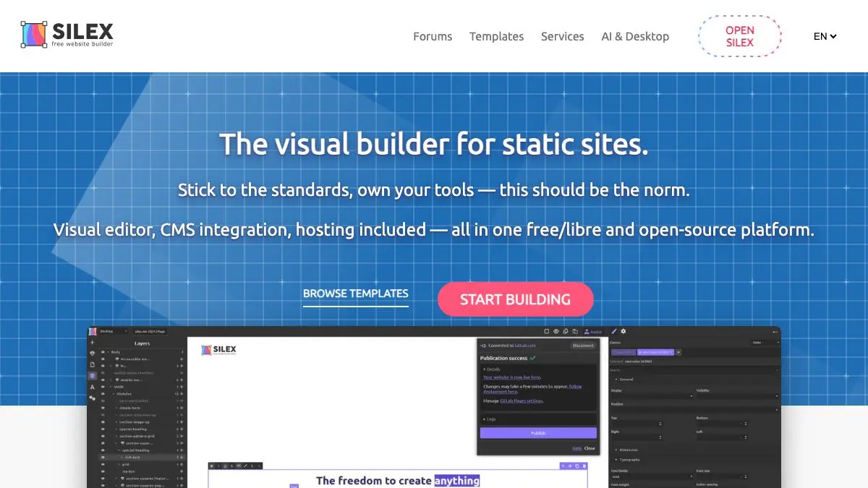
Task: Toggle visibility eye of the MAIN layer
Action: [x=103, y=387]
